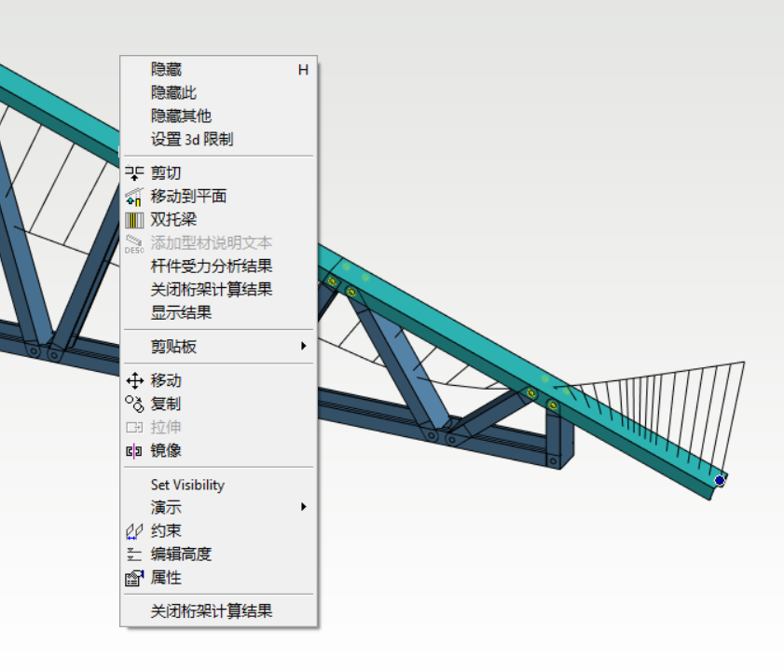Click the 移动到平面 menu label
Screen dimensions: 784x672
(x=188, y=197)
